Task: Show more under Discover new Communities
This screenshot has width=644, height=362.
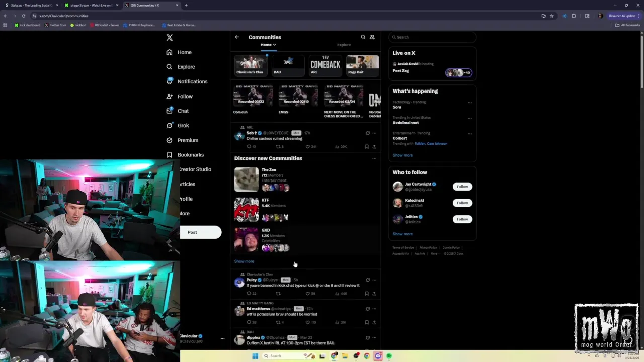Action: click(244, 261)
